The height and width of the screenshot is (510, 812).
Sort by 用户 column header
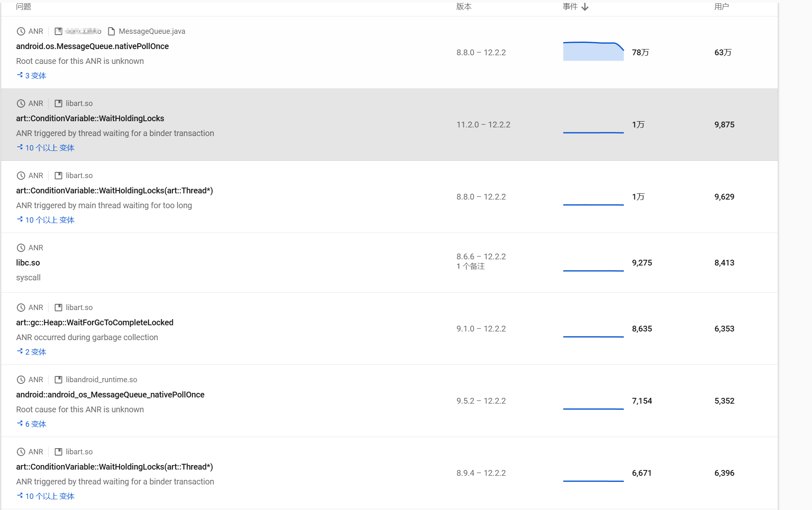click(x=721, y=7)
